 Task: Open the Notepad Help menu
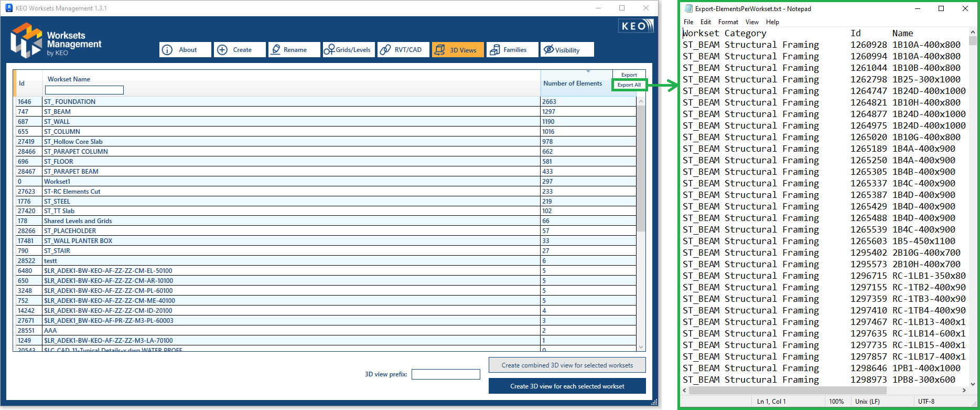(772, 22)
